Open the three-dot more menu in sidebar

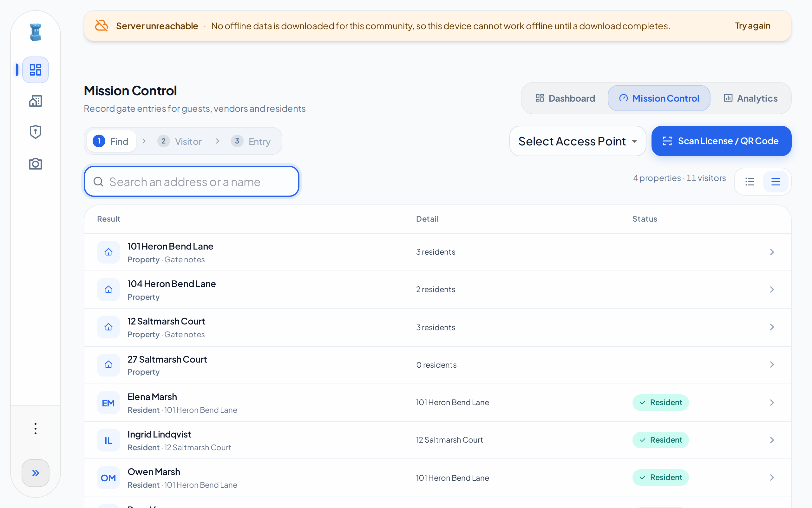[35, 429]
